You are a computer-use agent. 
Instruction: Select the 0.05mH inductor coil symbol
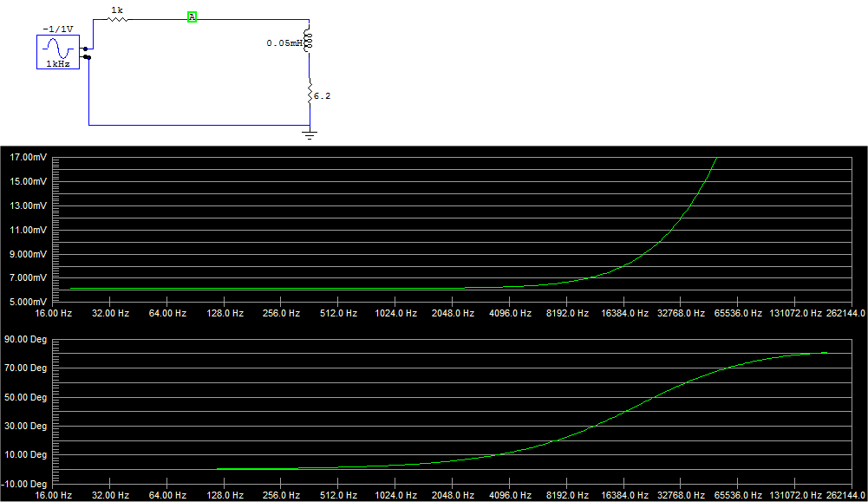[x=309, y=42]
